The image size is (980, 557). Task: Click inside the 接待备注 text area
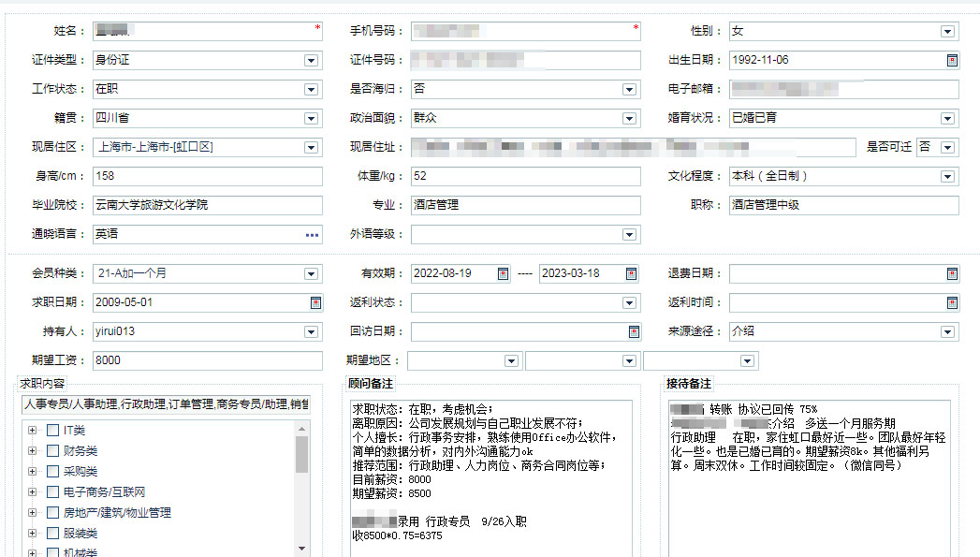(810, 478)
